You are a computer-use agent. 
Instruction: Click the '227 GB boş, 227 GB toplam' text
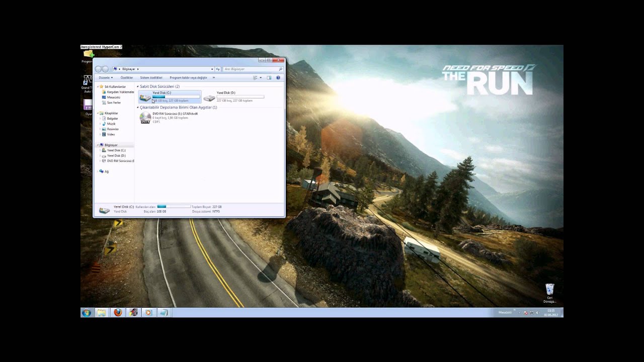coord(234,101)
